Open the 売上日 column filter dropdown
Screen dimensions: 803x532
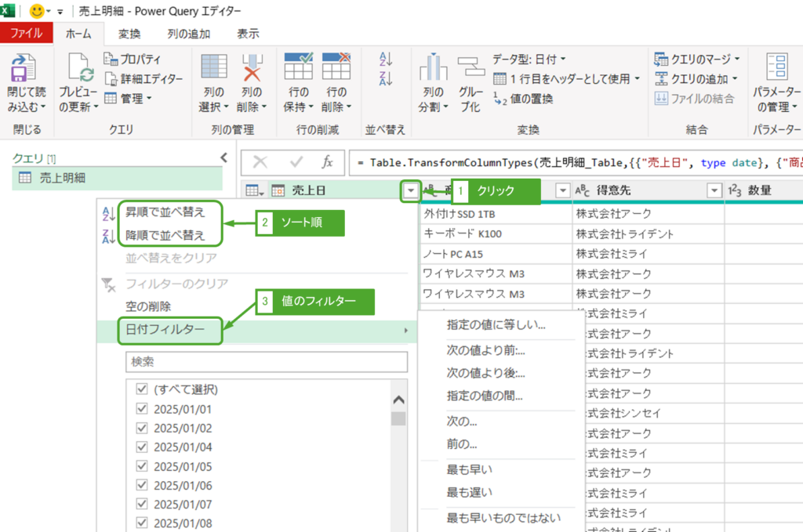point(411,190)
